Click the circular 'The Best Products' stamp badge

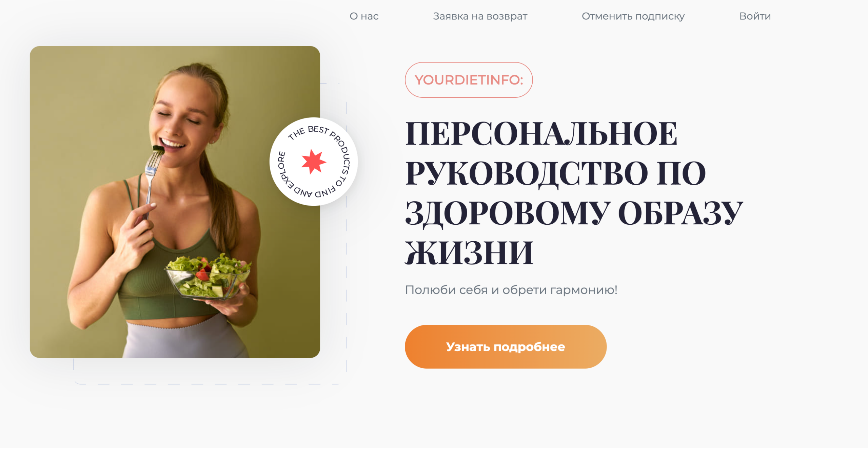(314, 162)
